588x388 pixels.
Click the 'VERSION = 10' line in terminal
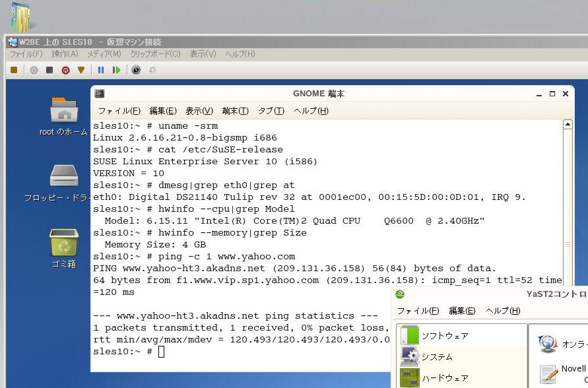tap(129, 173)
